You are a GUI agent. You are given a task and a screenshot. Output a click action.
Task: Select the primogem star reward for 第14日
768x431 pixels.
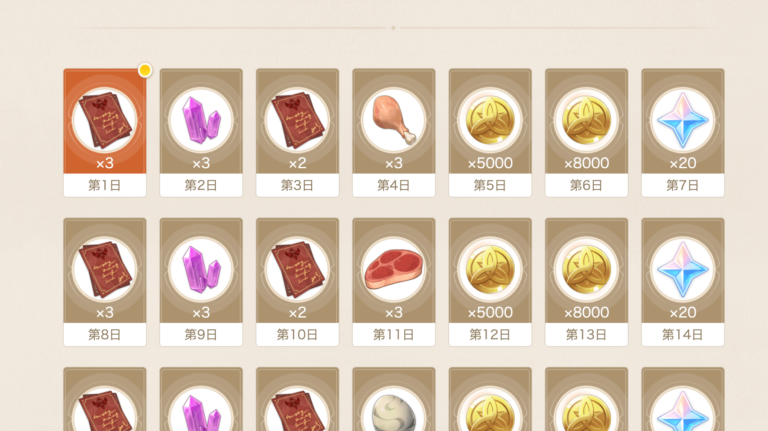tap(683, 270)
